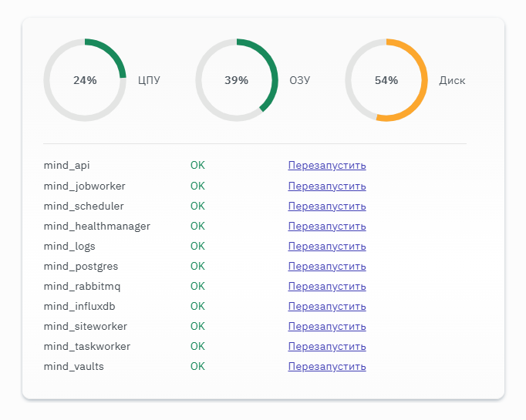Restart the mind_scheduler service
The height and width of the screenshot is (420, 526).
(326, 206)
